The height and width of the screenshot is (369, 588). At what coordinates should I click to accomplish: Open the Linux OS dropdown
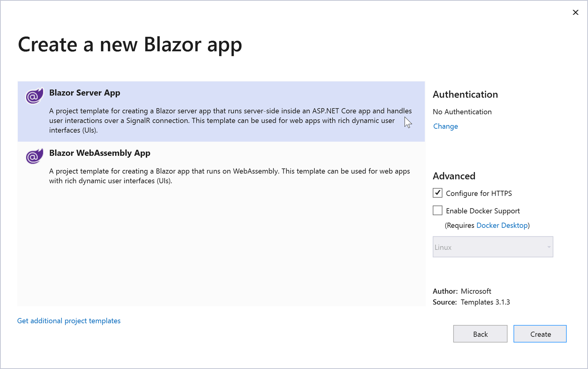pos(493,247)
